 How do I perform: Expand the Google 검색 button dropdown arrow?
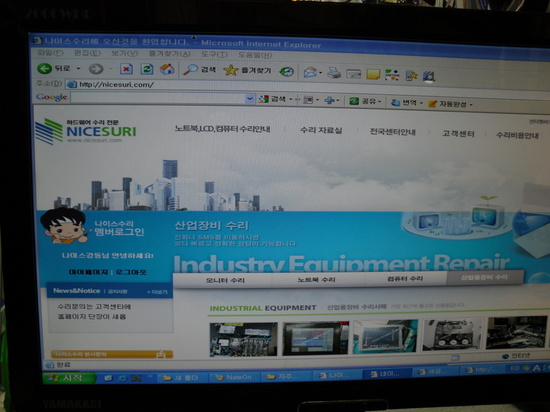290,100
